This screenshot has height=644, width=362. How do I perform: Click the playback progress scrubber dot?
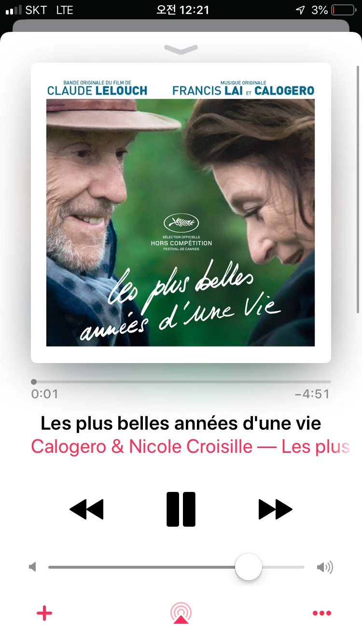tap(34, 382)
